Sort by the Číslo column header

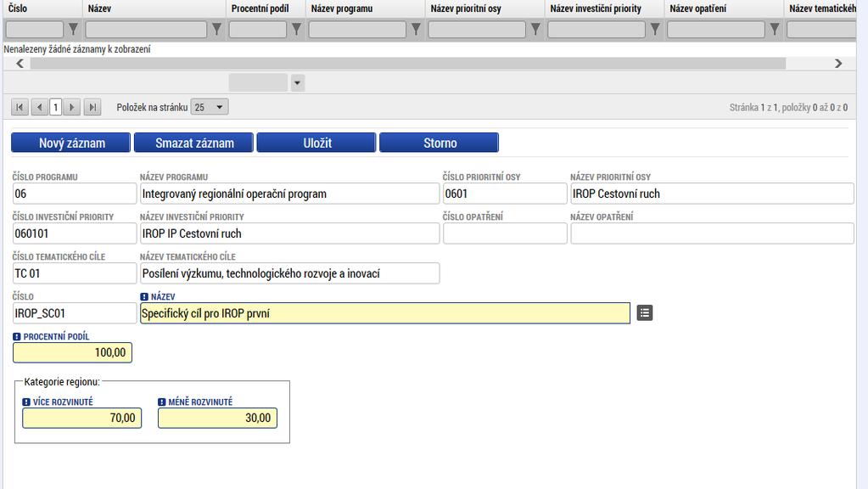[17, 8]
